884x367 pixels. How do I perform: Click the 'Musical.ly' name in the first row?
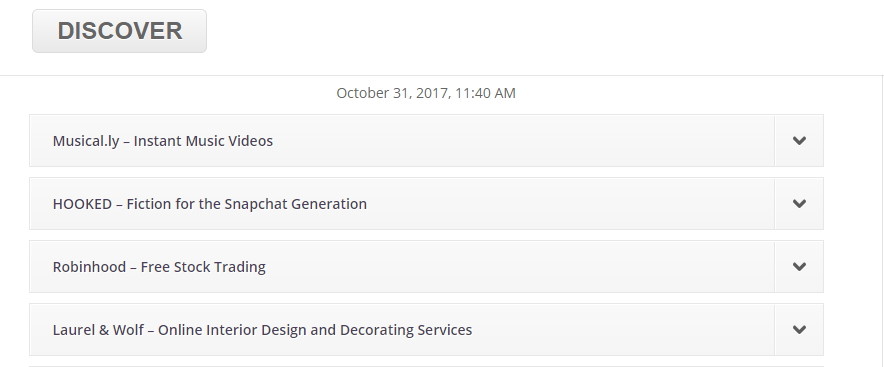(x=86, y=141)
